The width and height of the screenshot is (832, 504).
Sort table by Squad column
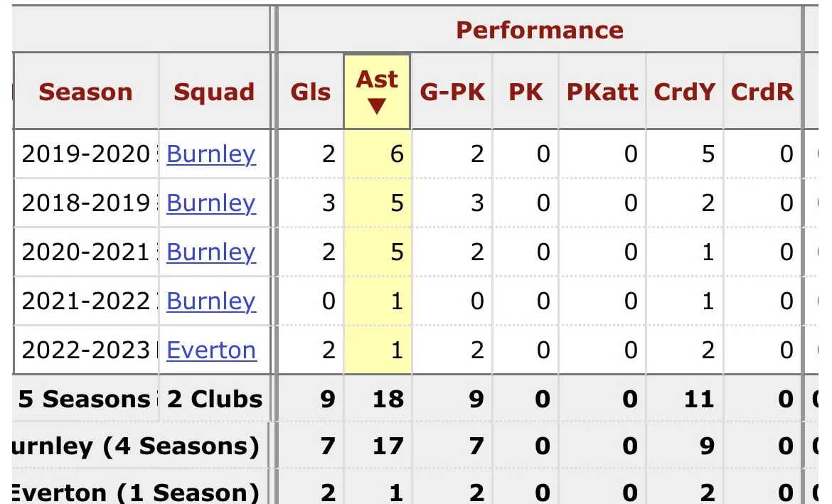click(213, 92)
